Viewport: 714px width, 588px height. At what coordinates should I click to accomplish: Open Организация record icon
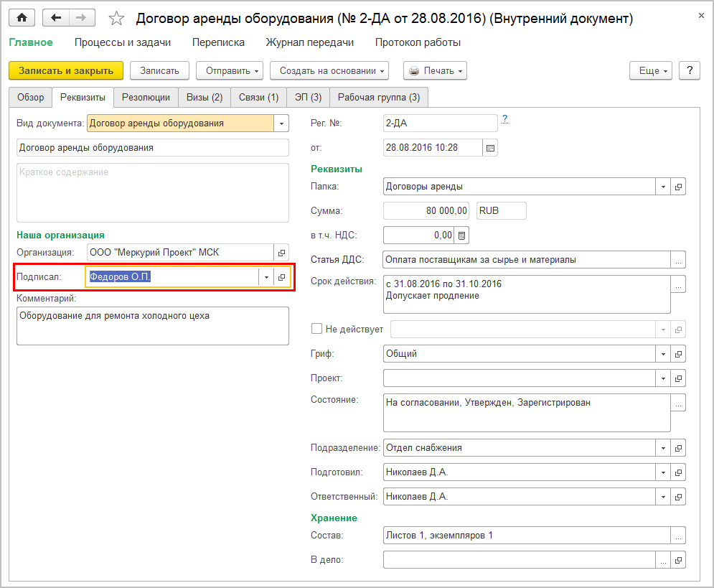click(281, 253)
